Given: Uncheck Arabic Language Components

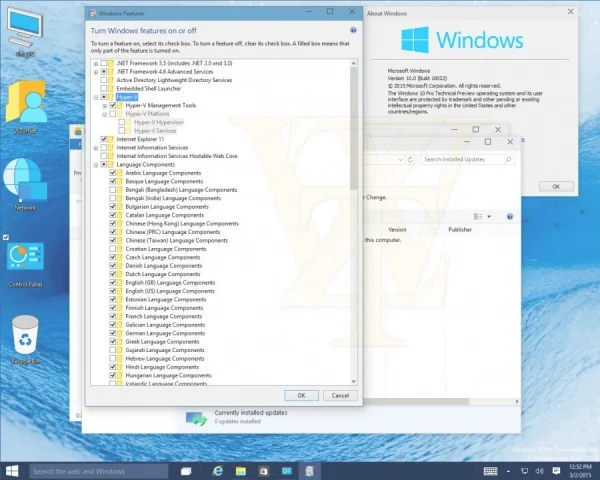Looking at the screenshot, I should coord(113,173).
